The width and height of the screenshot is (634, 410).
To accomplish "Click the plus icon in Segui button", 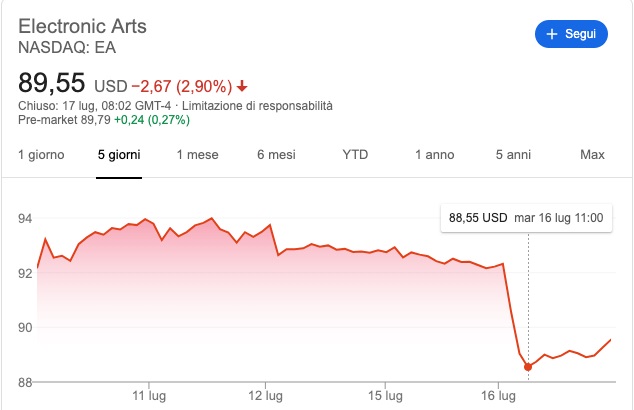I will 551,34.
